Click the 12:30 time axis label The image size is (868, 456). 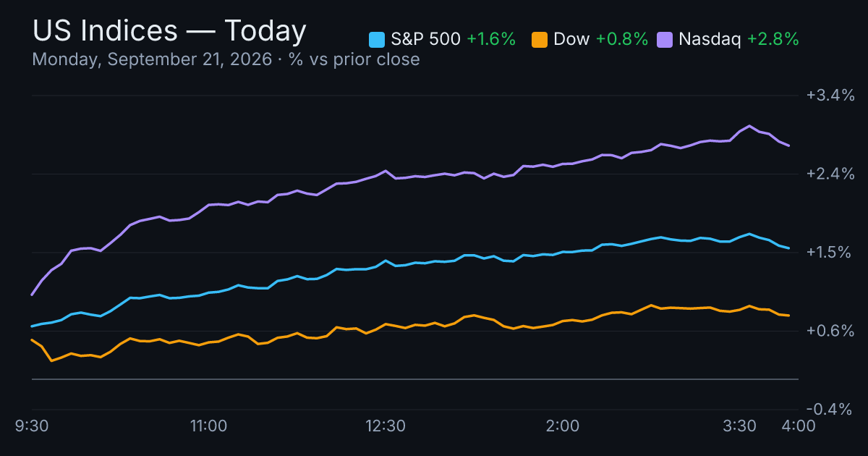coord(386,426)
